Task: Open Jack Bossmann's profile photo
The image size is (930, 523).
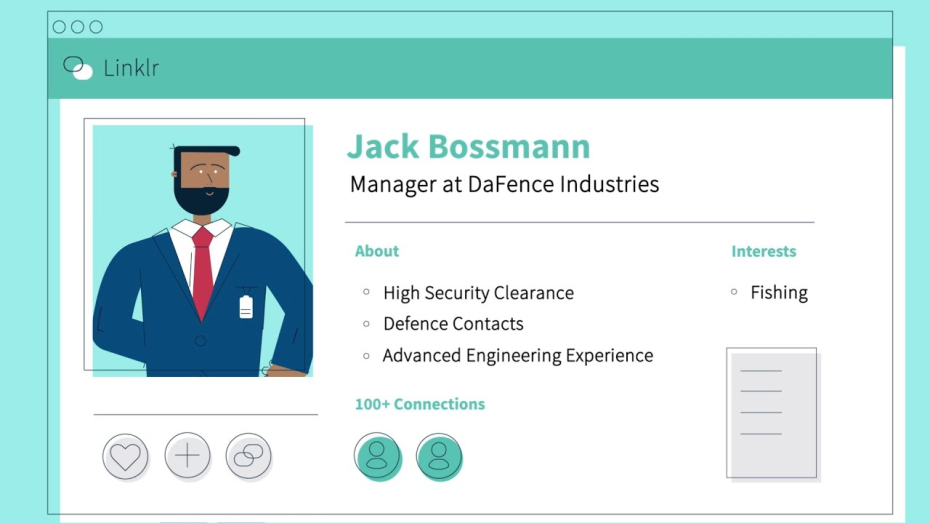Action: (x=201, y=250)
